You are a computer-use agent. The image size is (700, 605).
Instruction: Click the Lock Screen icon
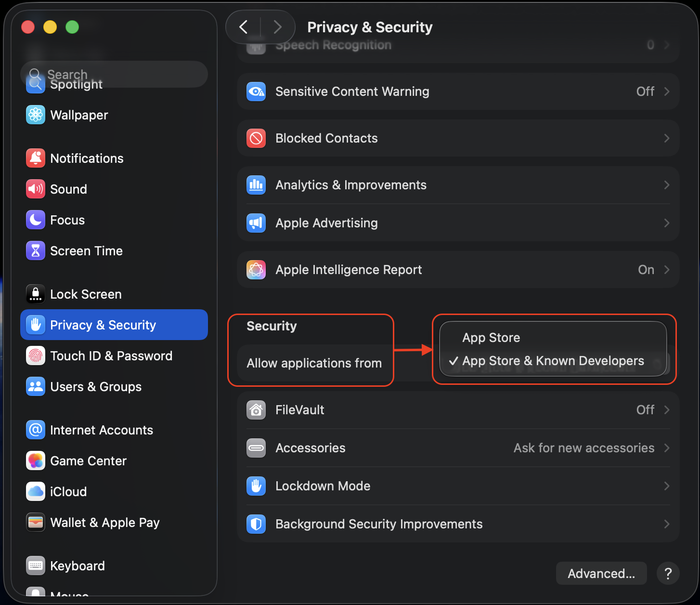coord(36,294)
